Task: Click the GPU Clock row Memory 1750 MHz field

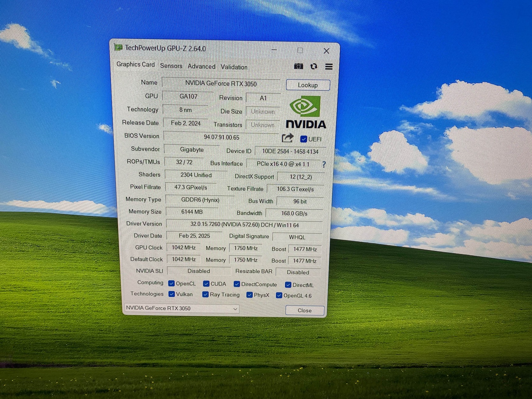Action: click(246, 248)
